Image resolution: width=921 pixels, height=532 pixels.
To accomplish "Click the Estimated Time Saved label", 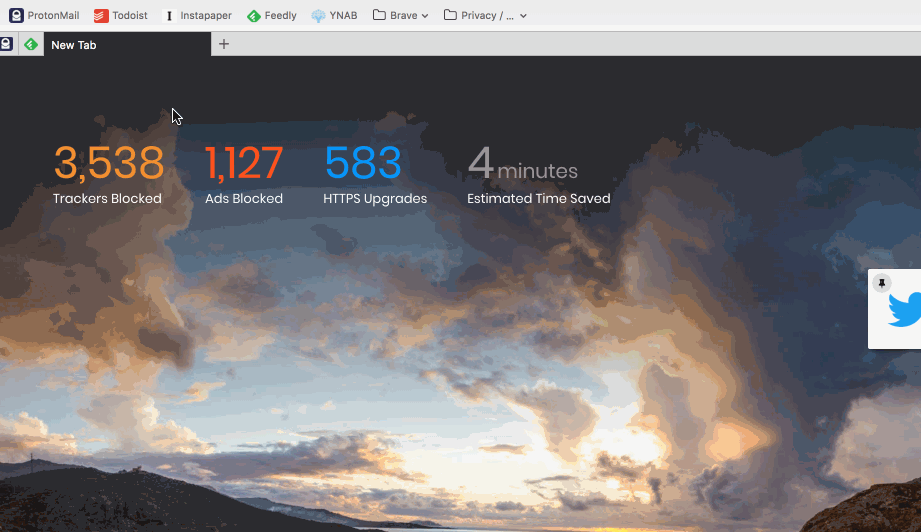I will 539,198.
